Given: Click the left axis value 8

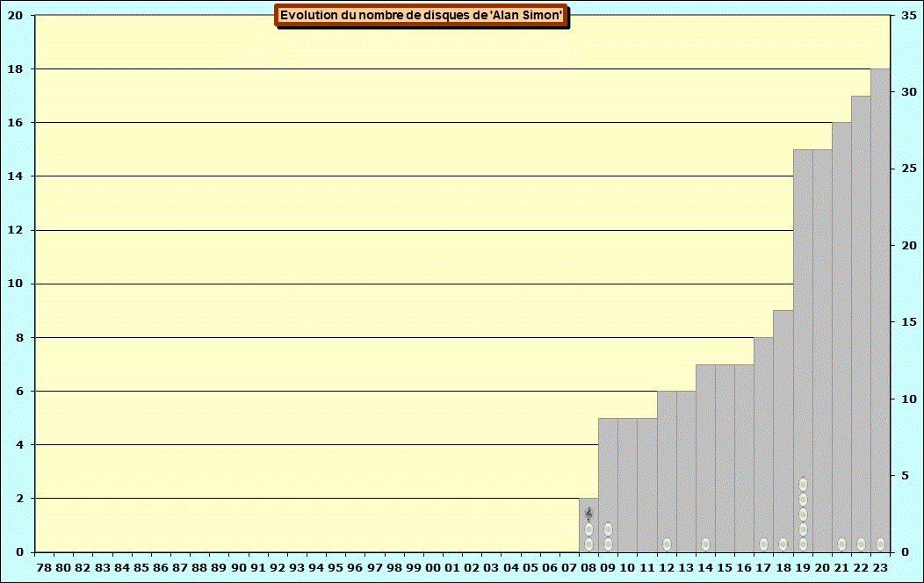Looking at the screenshot, I should coord(20,337).
